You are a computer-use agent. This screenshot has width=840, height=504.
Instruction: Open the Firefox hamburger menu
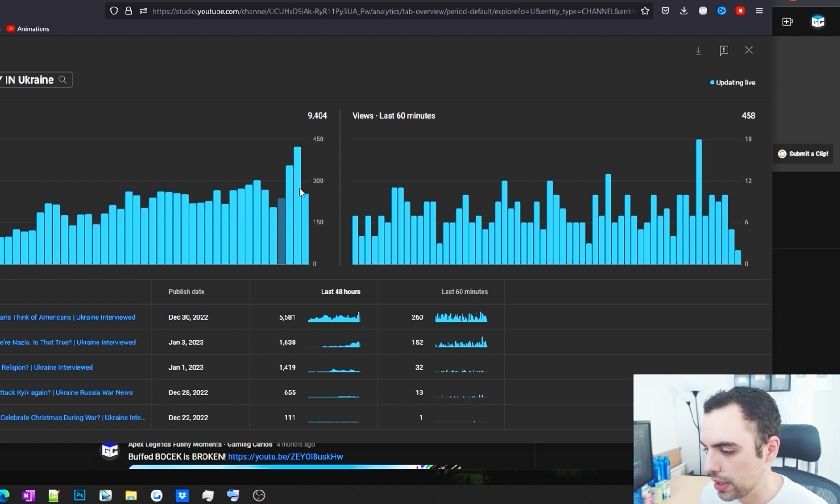coord(759,11)
